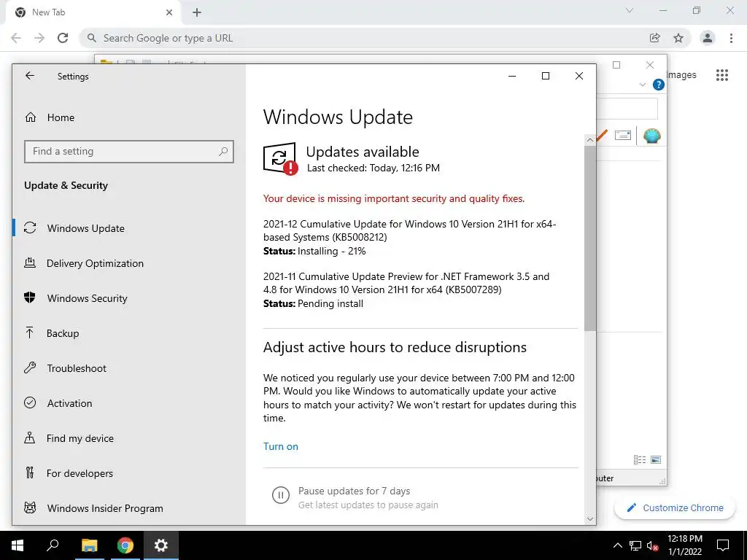Click the Images link on New Tab

[682, 75]
